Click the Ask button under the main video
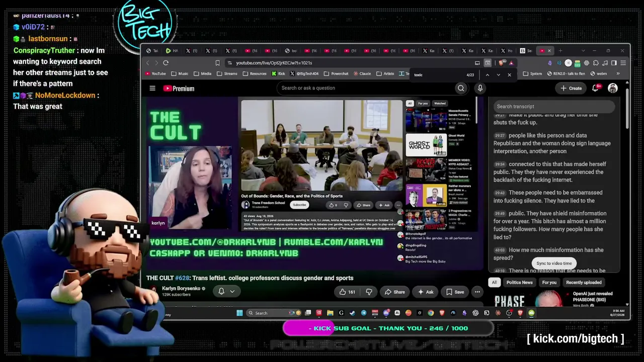644x362 pixels. (425, 292)
